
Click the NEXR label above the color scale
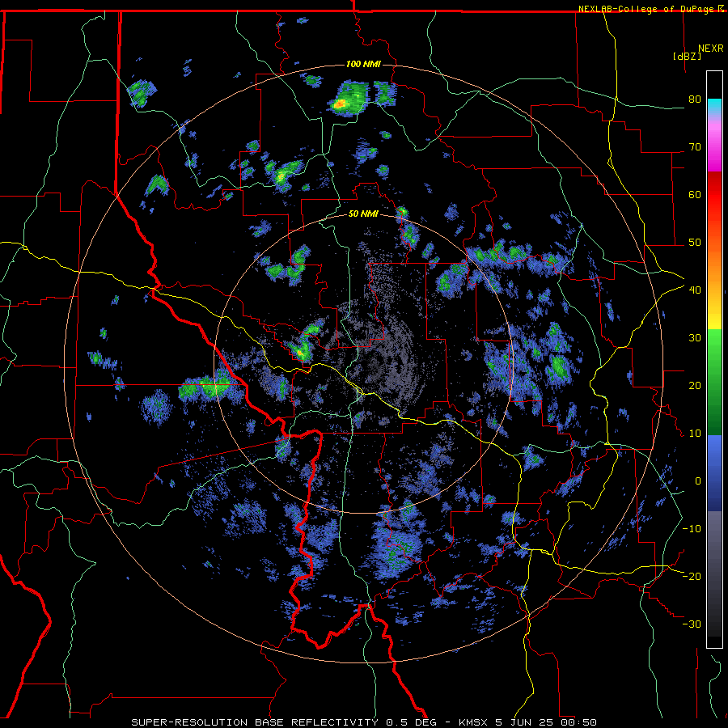[711, 49]
